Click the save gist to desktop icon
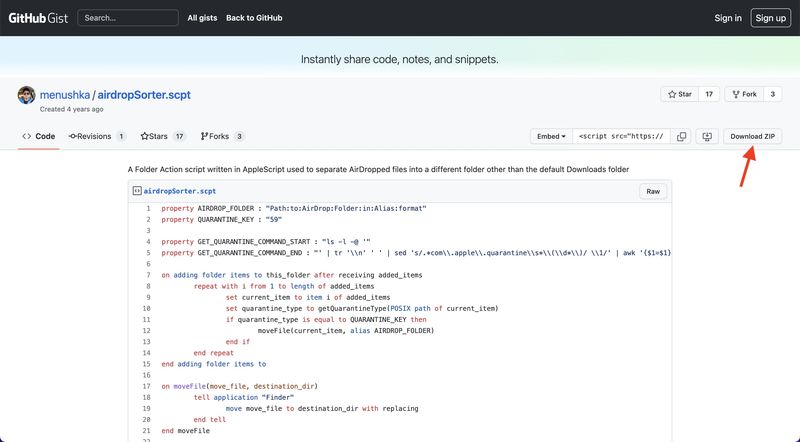The width and height of the screenshot is (800, 442). pos(707,136)
